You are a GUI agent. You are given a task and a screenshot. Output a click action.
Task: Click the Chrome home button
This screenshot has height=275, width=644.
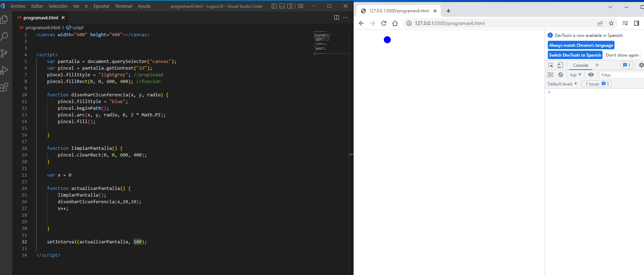(x=395, y=23)
